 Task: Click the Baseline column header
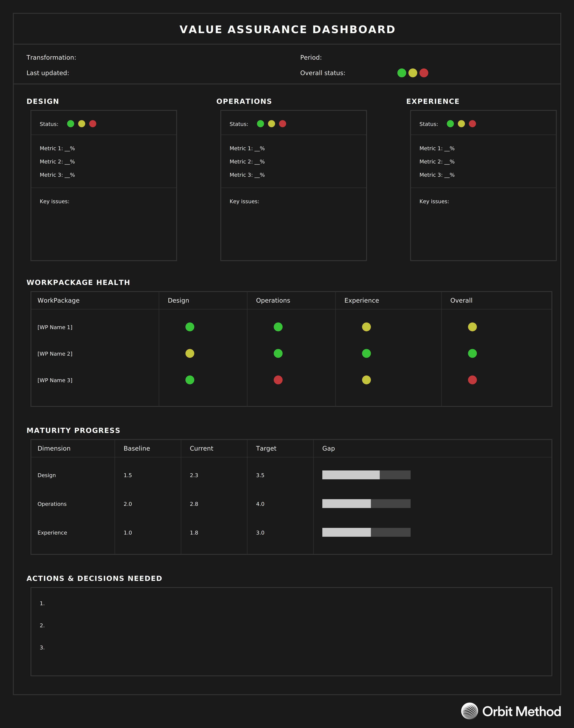pyautogui.click(x=137, y=448)
